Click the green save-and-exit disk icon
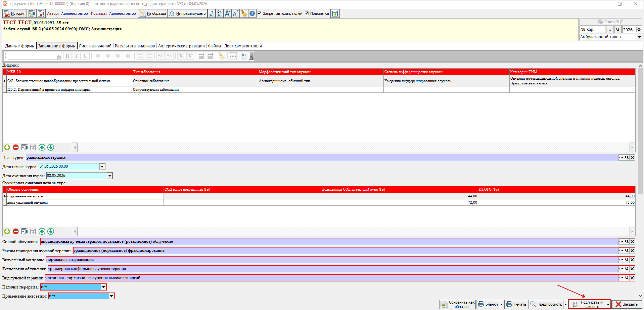Viewport: 644px width, 310px height. click(x=335, y=13)
